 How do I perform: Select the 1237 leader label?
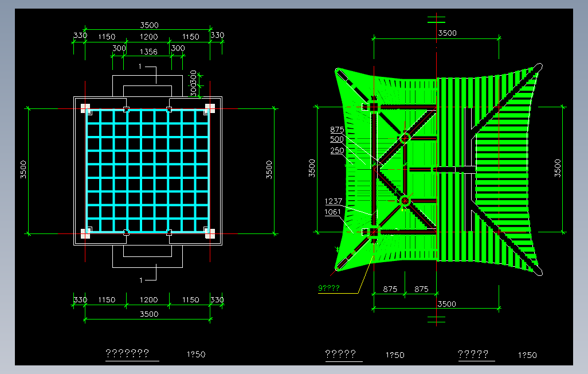point(334,201)
